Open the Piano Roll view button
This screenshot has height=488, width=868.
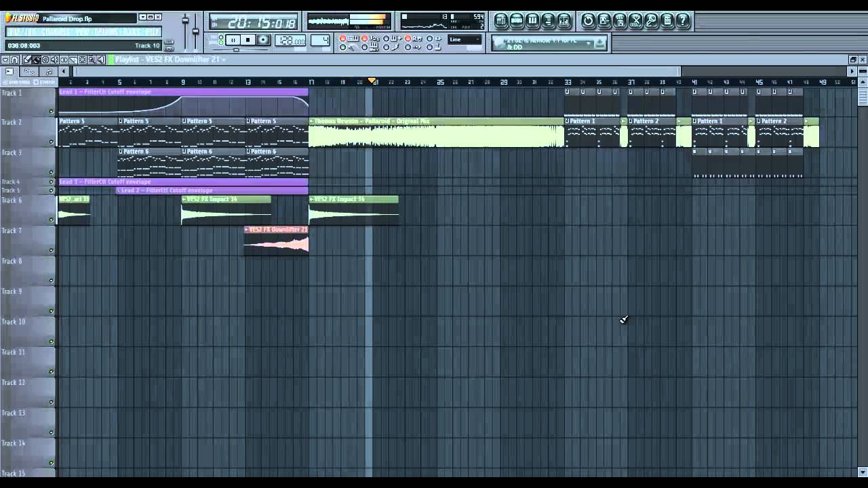(532, 20)
